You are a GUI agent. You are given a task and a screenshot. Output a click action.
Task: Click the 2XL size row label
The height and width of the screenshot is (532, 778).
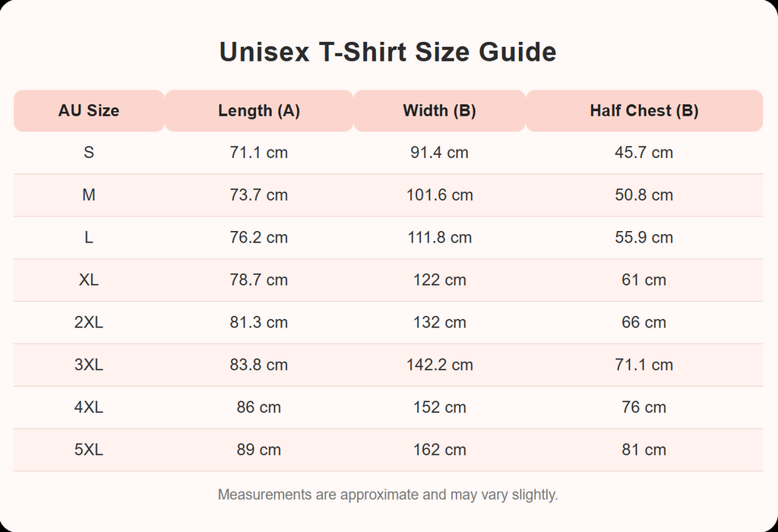click(89, 323)
